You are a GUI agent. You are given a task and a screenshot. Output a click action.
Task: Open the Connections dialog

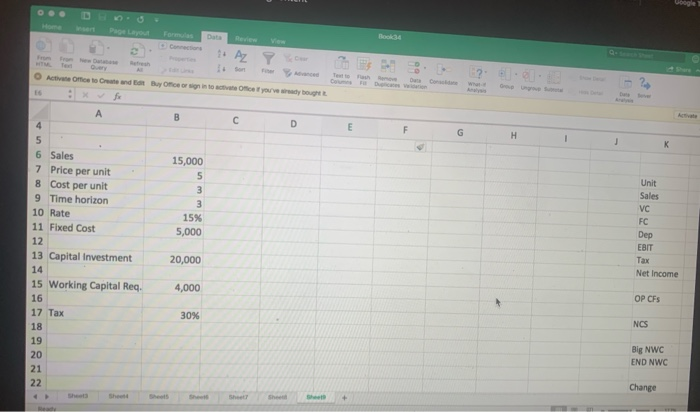(180, 47)
